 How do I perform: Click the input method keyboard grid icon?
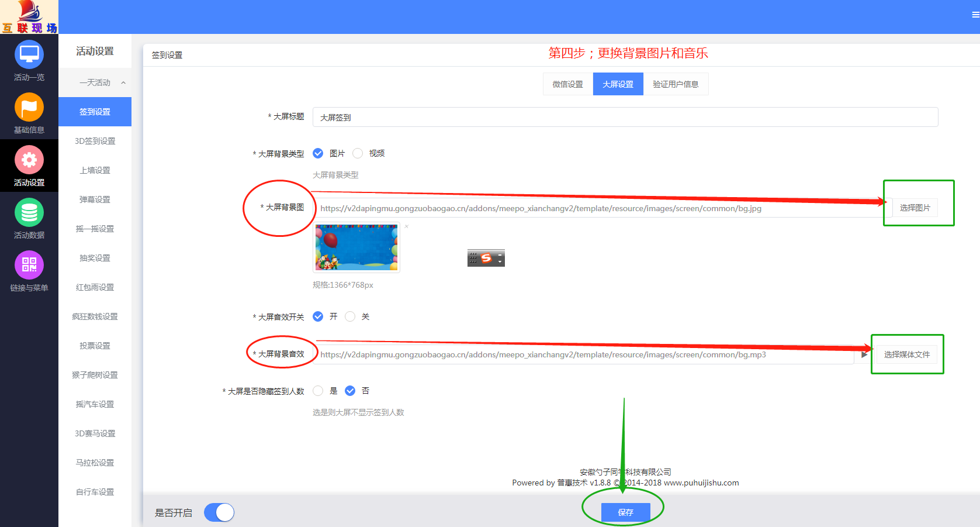(473, 258)
